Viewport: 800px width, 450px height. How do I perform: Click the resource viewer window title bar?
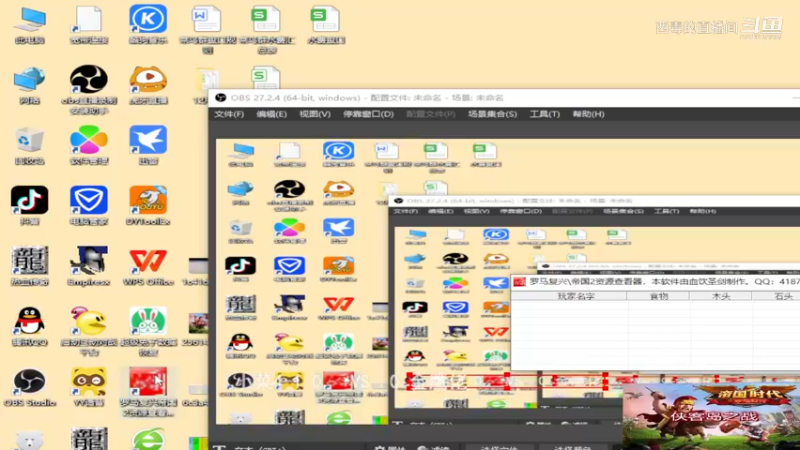click(x=656, y=282)
